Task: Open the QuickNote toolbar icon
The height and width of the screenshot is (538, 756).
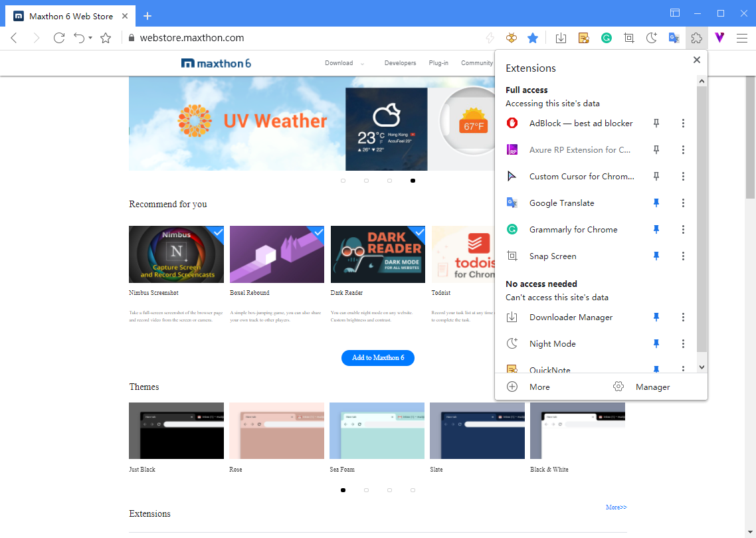Action: tap(583, 38)
